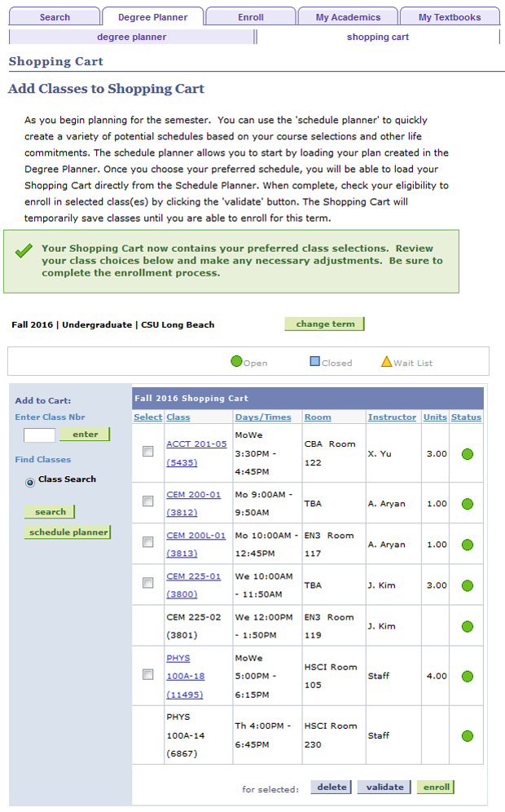Click the green checkmark confirmation icon
The width and height of the screenshot is (505, 812).
24,250
